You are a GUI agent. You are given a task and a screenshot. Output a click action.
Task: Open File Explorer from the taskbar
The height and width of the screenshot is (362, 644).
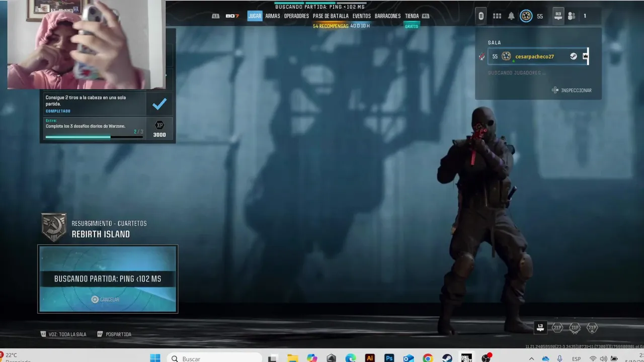(292, 358)
